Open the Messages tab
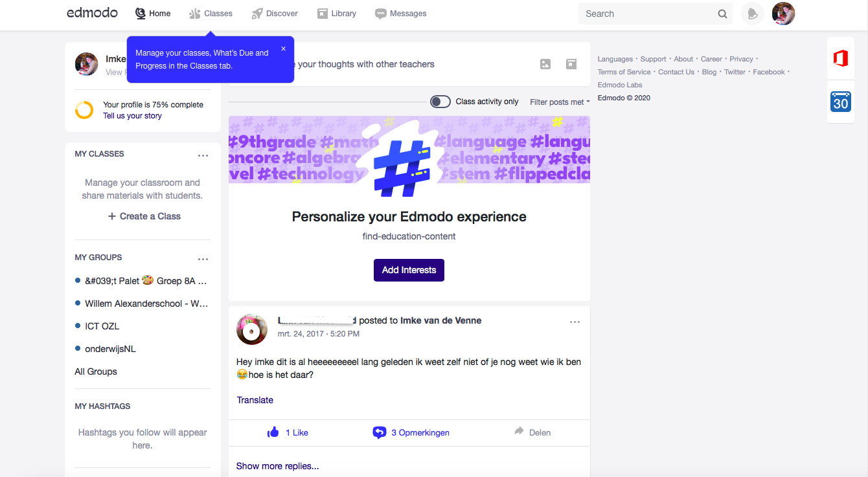The width and height of the screenshot is (868, 477). pyautogui.click(x=401, y=14)
